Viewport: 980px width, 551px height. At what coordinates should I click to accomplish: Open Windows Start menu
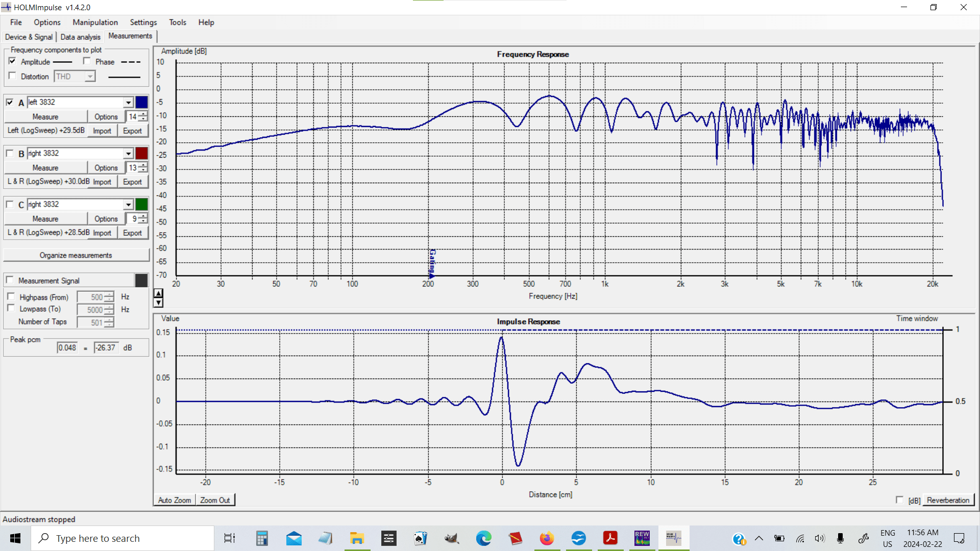15,538
